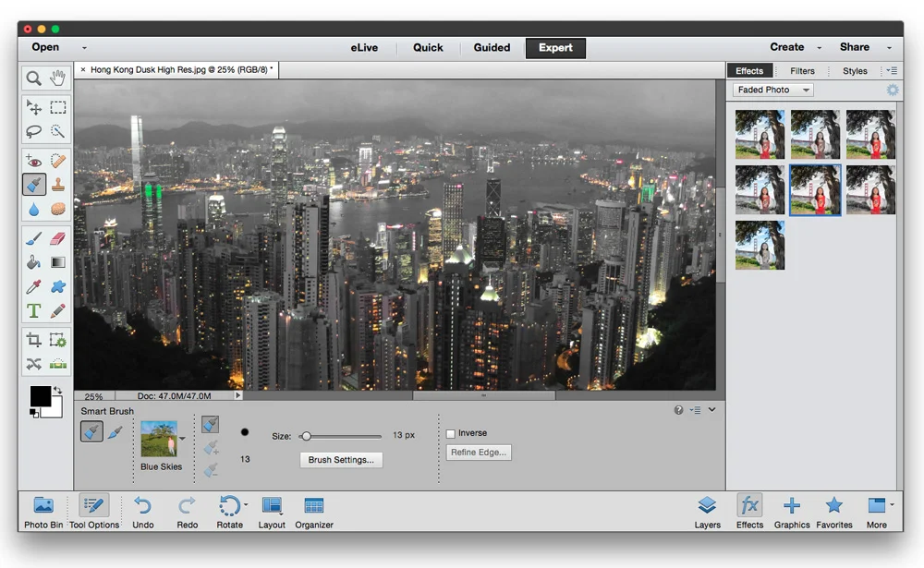
Task: Click the Brush Settings button
Action: [341, 459]
